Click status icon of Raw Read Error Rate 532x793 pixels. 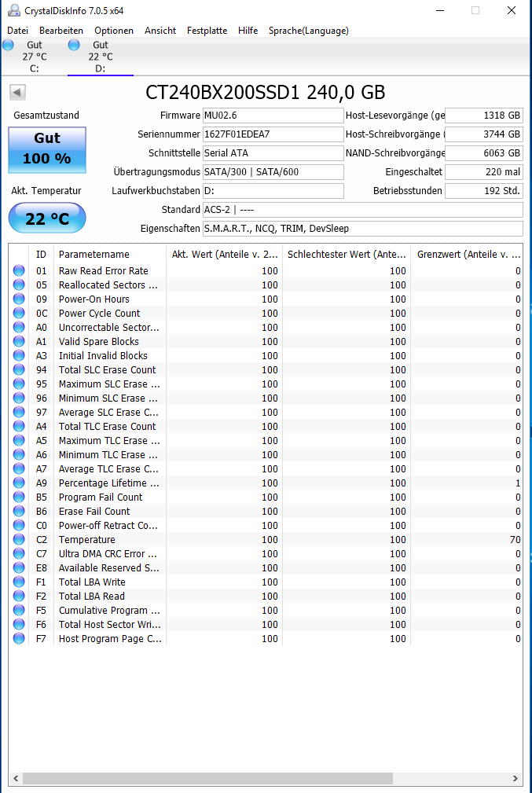click(19, 270)
